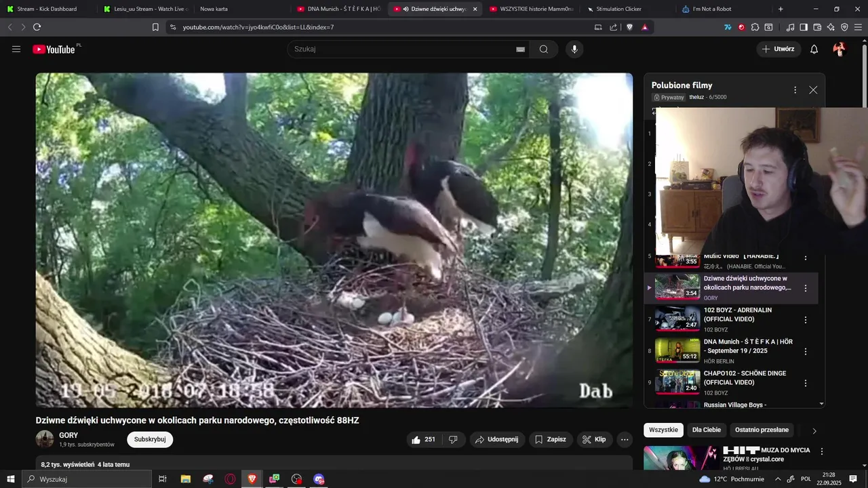Open the browser share page icon
Image resolution: width=868 pixels, height=488 pixels.
point(613,27)
